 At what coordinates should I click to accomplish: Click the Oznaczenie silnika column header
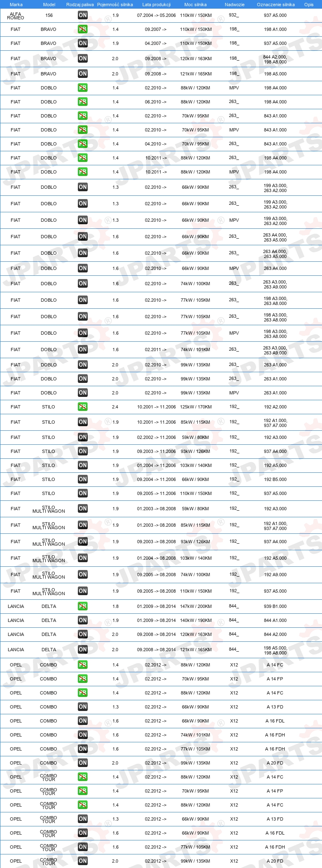tap(276, 5)
